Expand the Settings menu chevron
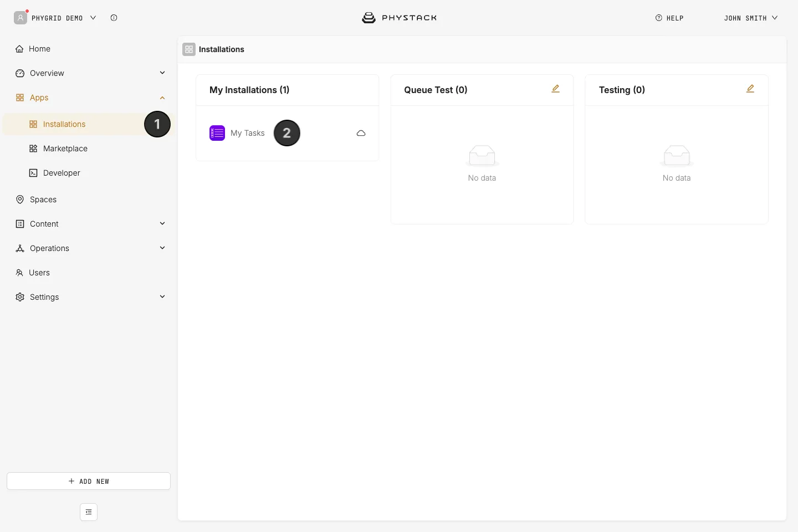 (162, 296)
